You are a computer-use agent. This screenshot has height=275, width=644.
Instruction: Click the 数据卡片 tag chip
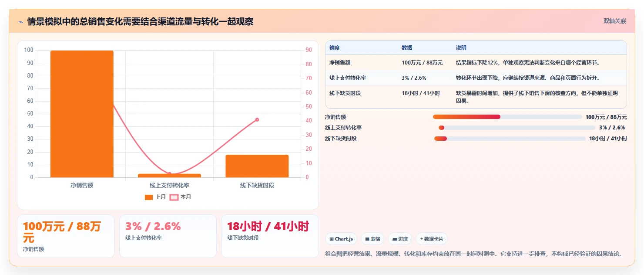432,239
